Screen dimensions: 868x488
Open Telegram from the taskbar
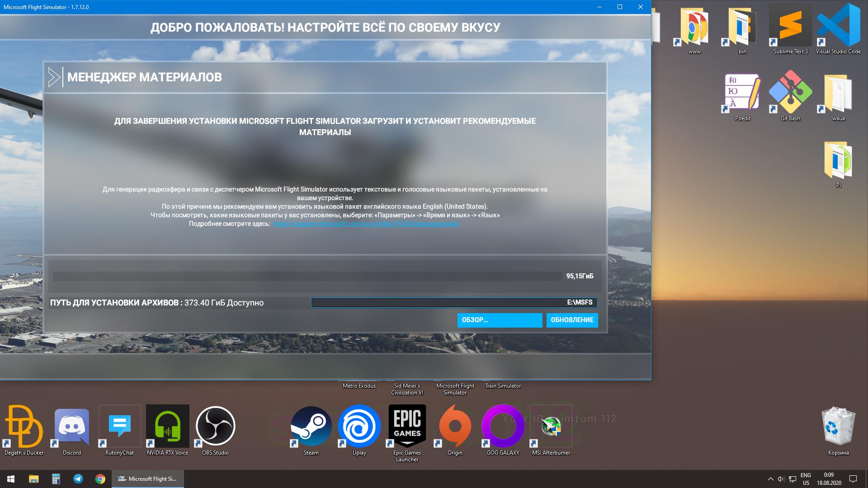78,479
